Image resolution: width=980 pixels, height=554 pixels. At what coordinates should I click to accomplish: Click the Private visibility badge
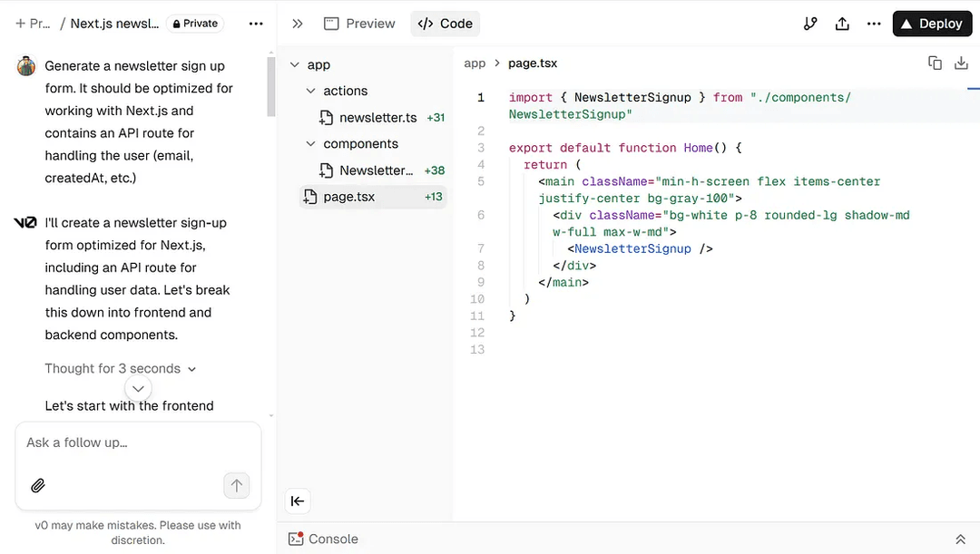tap(195, 24)
